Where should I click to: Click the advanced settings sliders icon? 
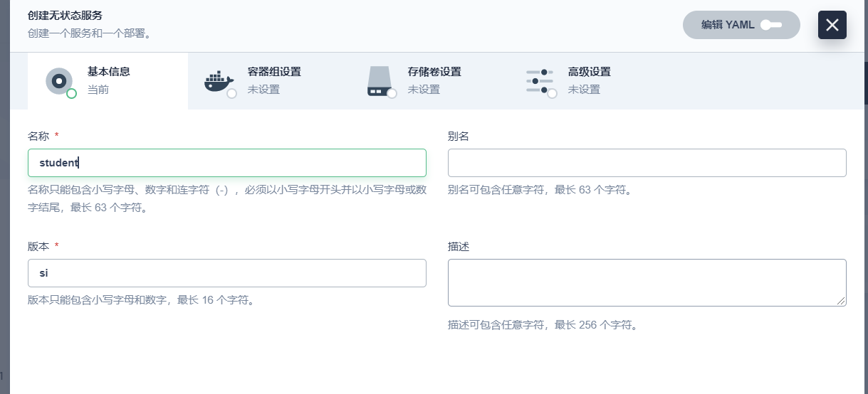coord(539,80)
